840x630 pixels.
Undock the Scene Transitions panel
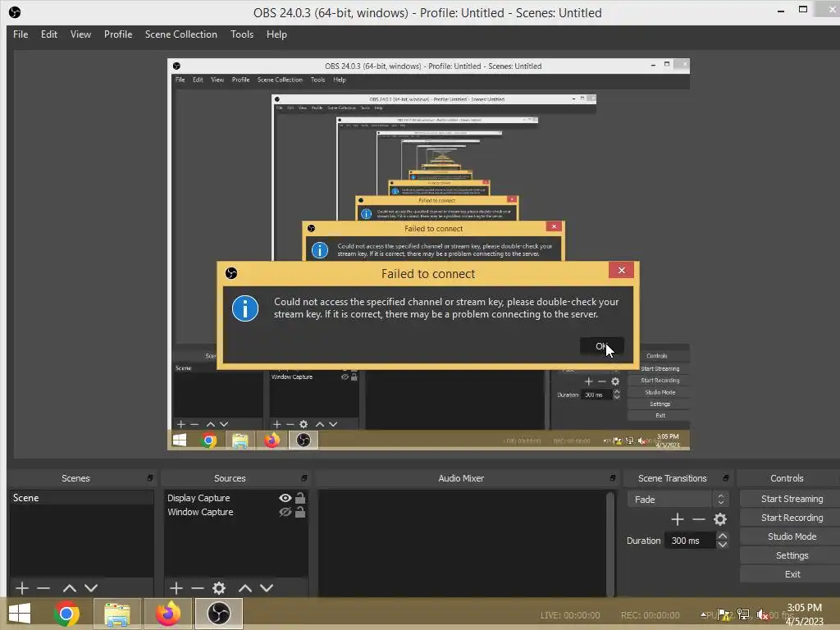point(725,478)
